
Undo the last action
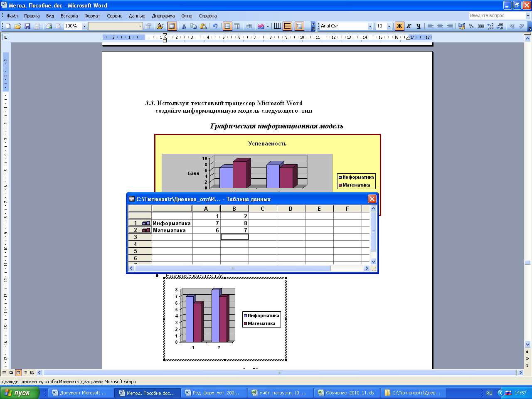pyautogui.click(x=215, y=26)
